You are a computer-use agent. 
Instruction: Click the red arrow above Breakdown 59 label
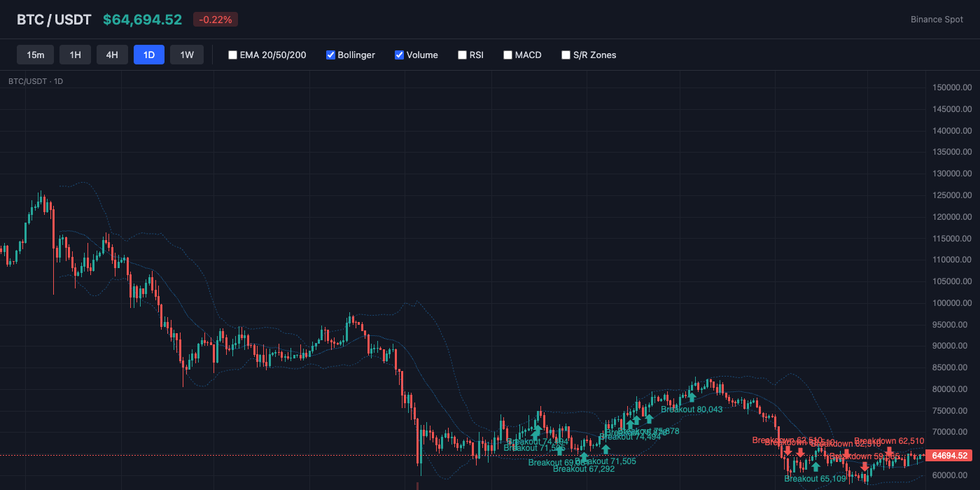(x=864, y=467)
